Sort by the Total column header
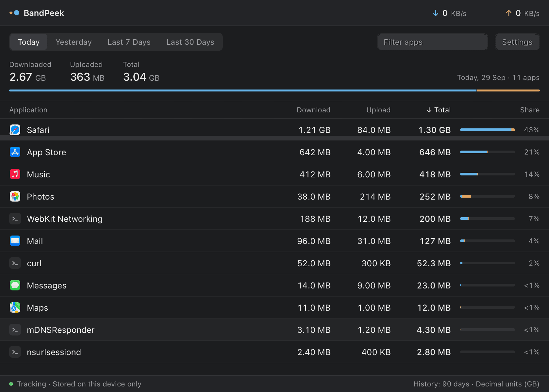The image size is (549, 392). (x=439, y=110)
